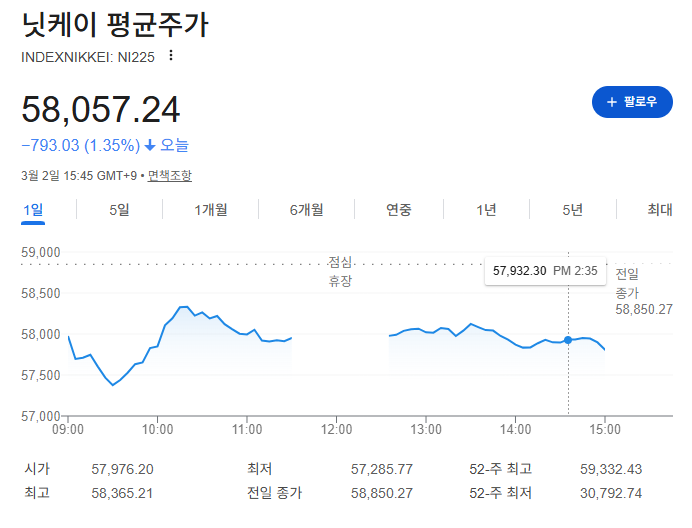The image size is (692, 528).
Task: Click the 52-주 최고 label
Action: [x=500, y=469]
